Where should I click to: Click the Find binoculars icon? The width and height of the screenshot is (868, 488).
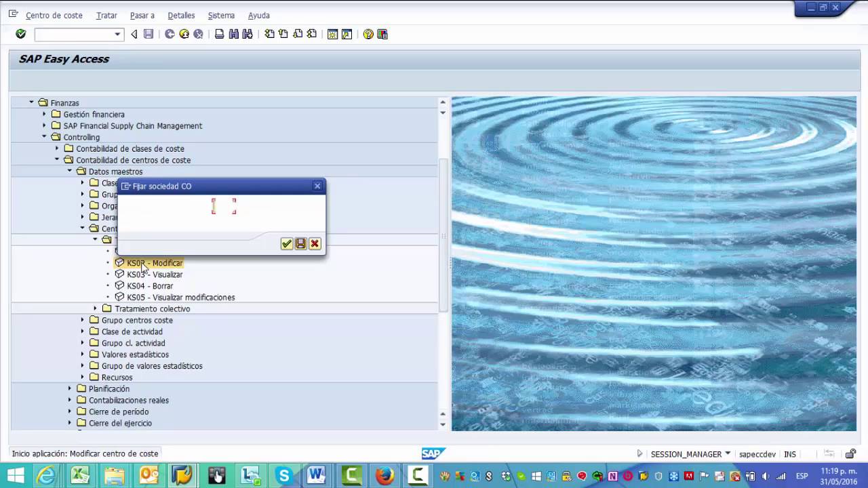click(x=233, y=34)
